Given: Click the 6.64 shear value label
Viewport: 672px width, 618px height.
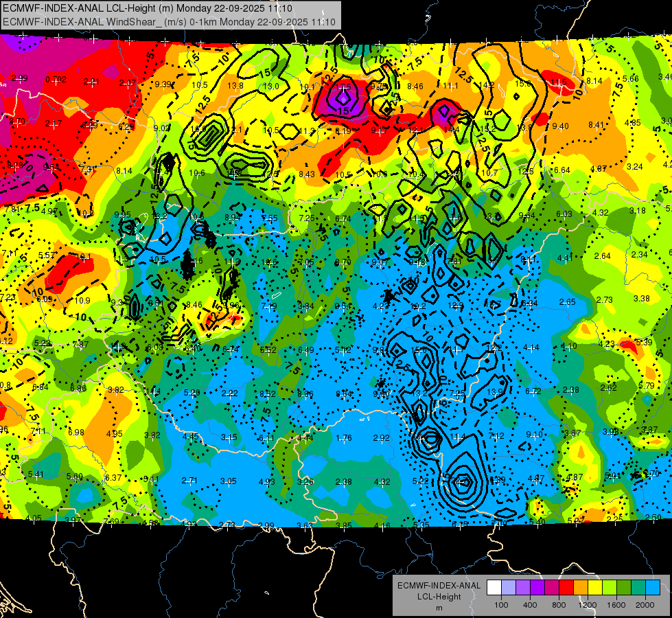Looking at the screenshot, I should (562, 170).
